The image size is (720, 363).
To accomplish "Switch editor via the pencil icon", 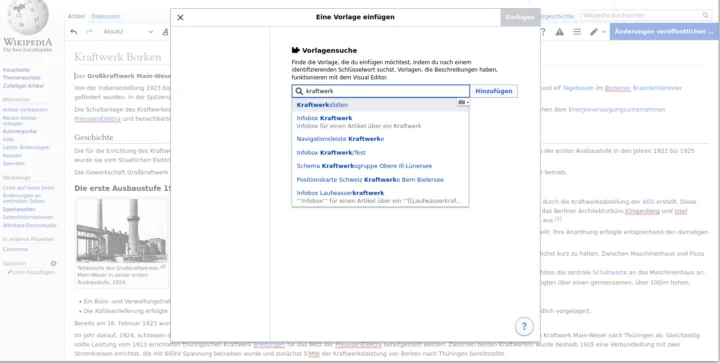I will click(594, 32).
